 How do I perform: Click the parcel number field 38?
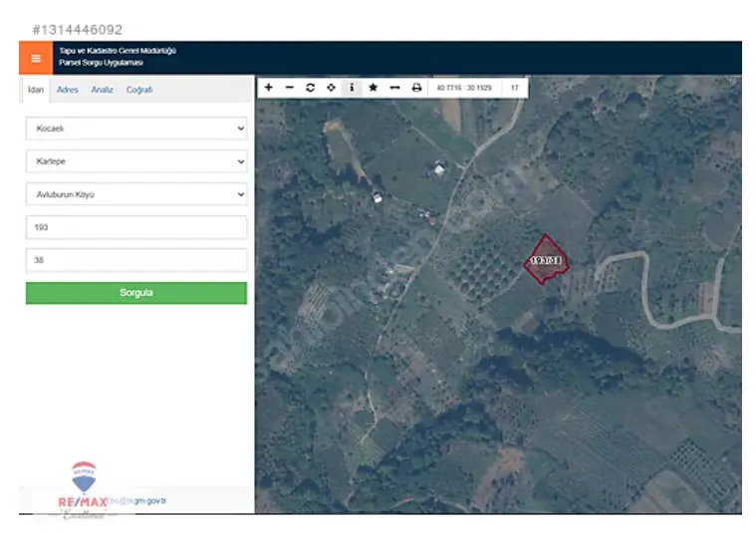136,260
